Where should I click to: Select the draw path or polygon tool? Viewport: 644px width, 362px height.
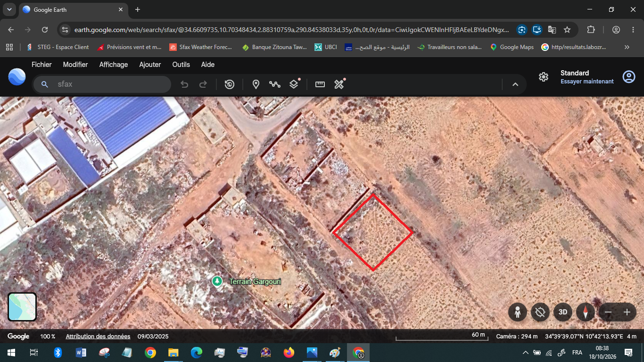pyautogui.click(x=275, y=84)
